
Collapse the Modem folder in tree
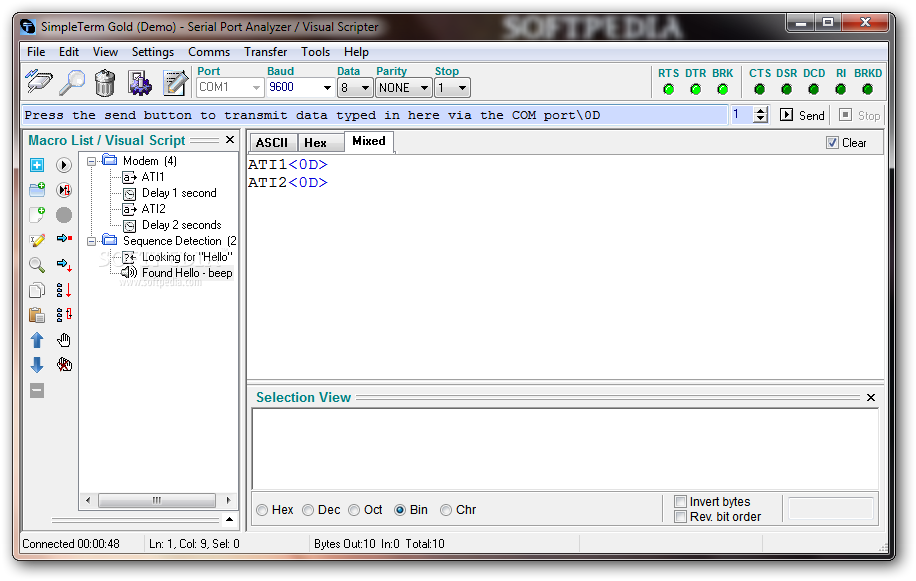point(92,161)
